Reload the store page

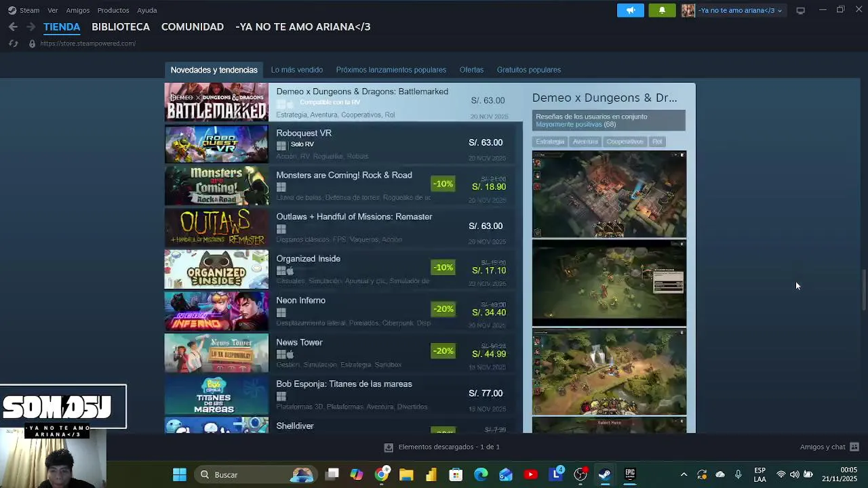13,43
